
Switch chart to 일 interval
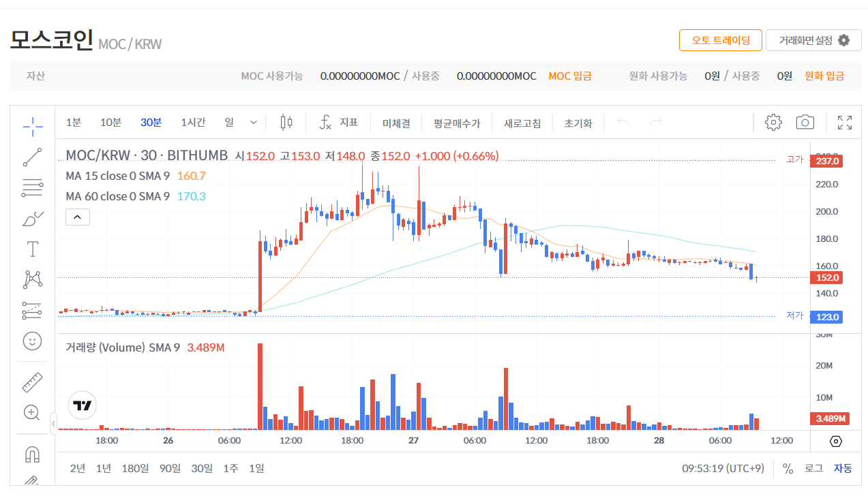pyautogui.click(x=229, y=123)
